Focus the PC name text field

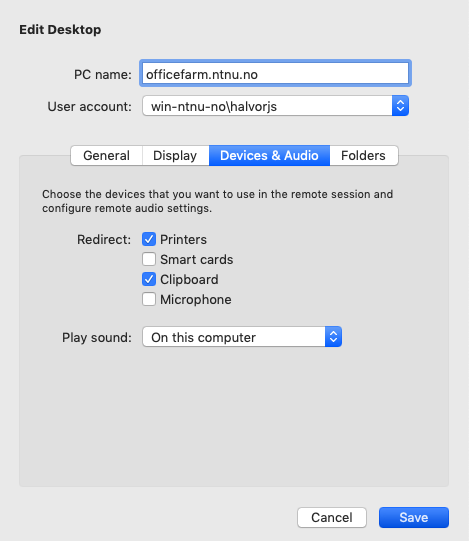pos(275,73)
